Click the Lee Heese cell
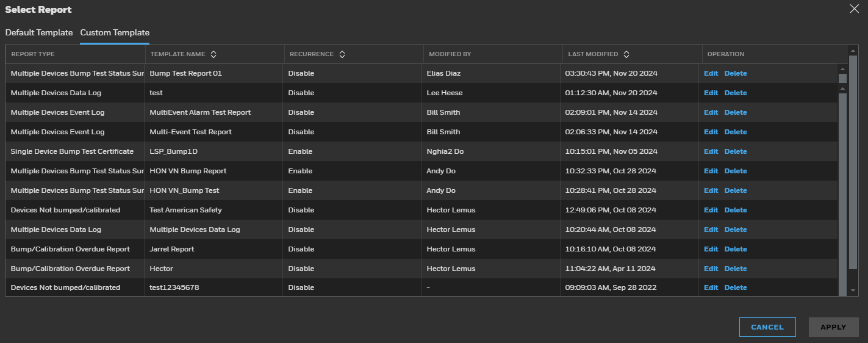868x343 pixels. [x=445, y=93]
